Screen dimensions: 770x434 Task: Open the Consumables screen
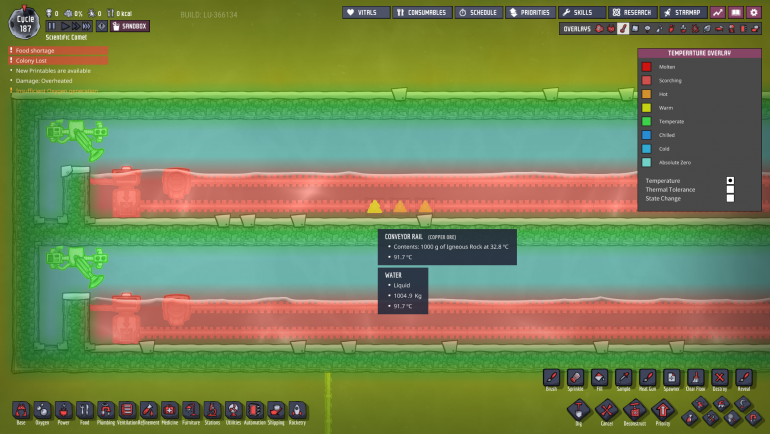(422, 12)
